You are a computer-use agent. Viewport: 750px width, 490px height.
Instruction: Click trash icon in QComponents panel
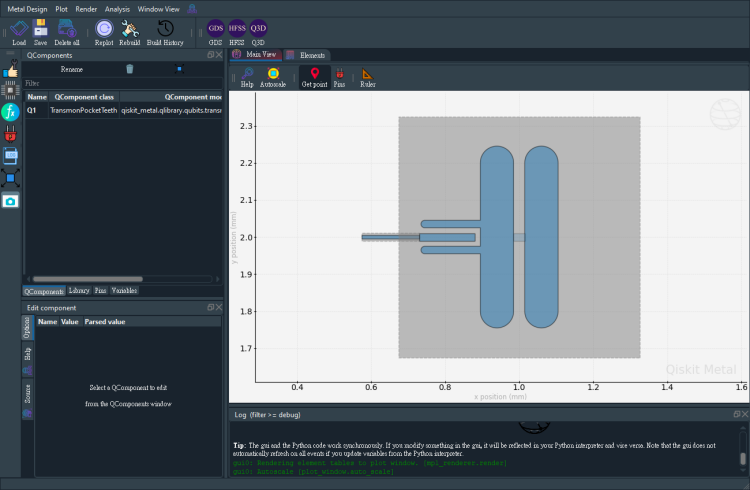point(130,69)
